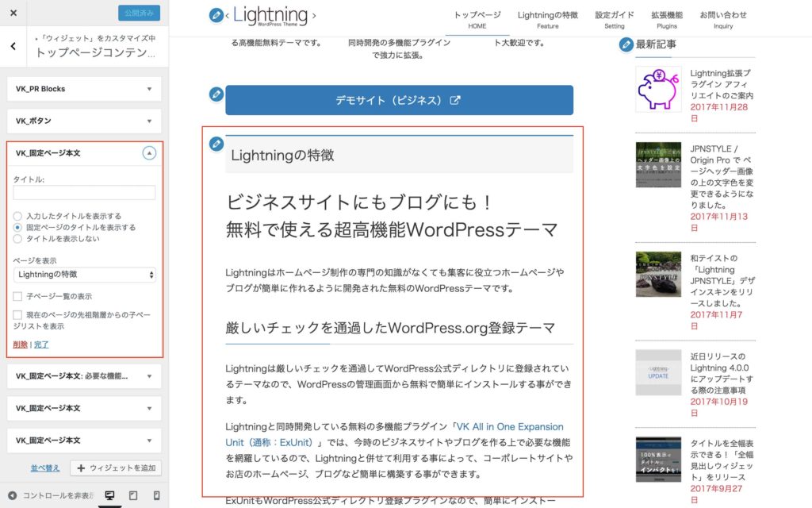Open the 拡張機能 Plugins menu item

tap(666, 19)
